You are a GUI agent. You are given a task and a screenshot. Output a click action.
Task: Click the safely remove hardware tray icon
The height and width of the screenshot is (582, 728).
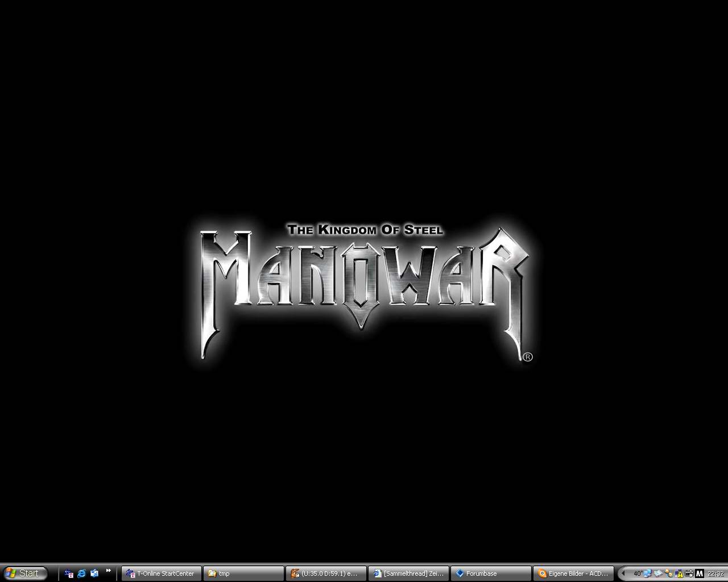pyautogui.click(x=658, y=573)
